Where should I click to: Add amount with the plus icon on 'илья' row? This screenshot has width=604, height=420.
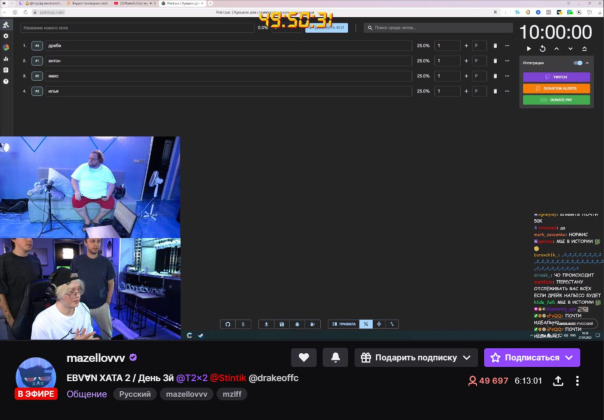[466, 91]
